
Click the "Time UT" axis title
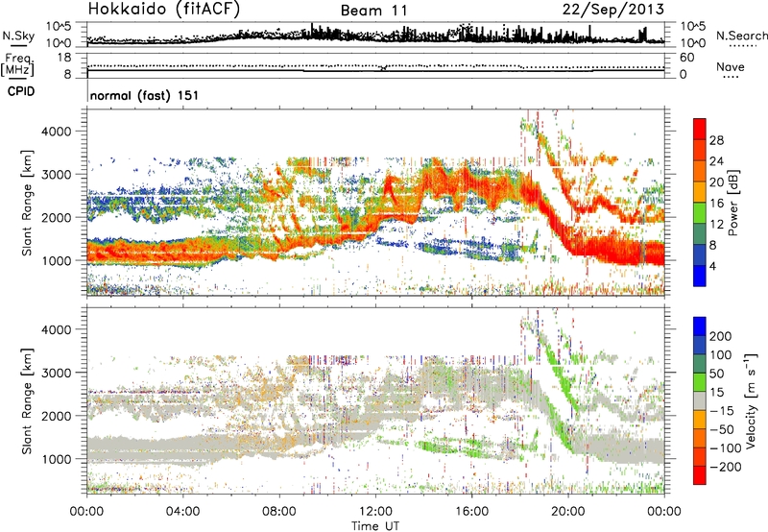pyautogui.click(x=375, y=525)
